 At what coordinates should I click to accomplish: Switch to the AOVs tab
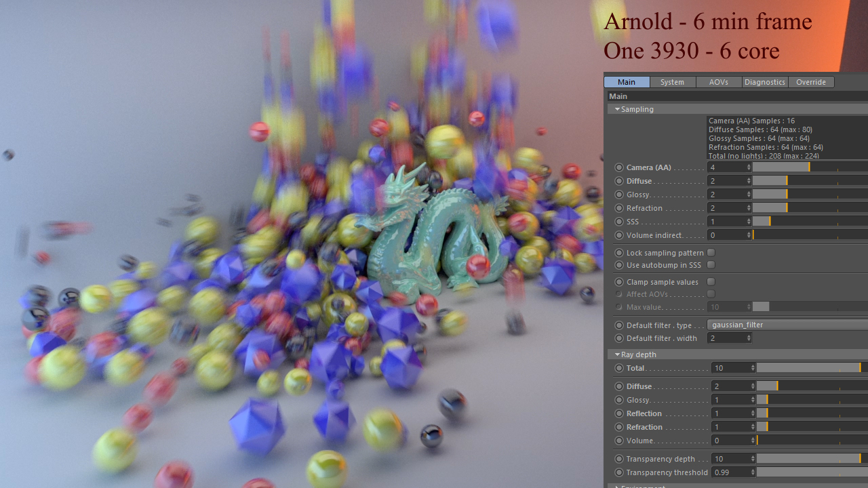click(719, 82)
